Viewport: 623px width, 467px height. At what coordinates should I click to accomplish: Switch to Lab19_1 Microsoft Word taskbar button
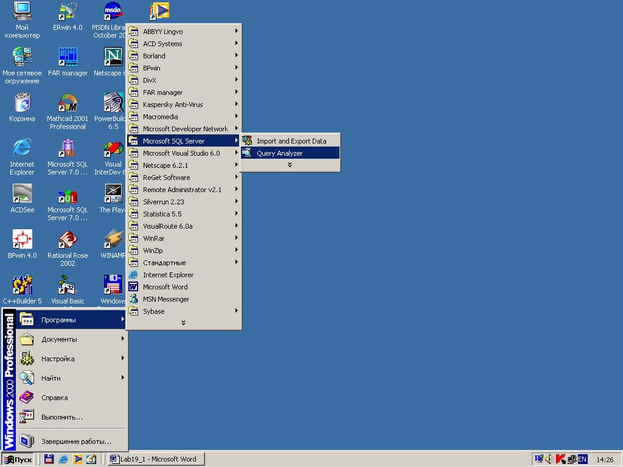(155, 459)
